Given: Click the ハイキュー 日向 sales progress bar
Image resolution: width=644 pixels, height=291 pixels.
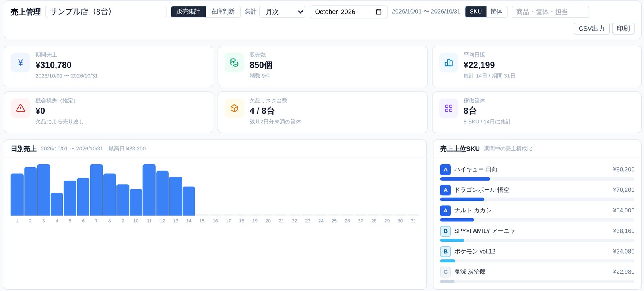Looking at the screenshot, I should click(537, 179).
